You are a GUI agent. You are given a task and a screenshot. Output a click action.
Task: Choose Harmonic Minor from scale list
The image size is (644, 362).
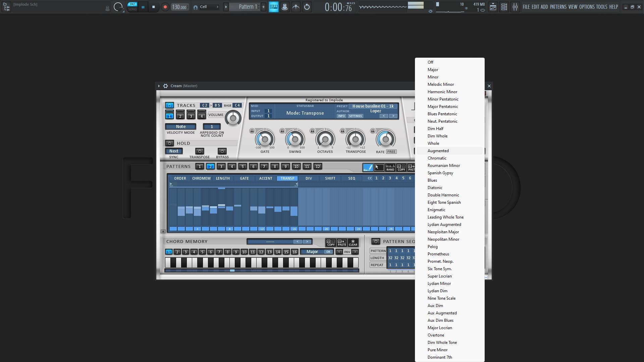point(442,92)
